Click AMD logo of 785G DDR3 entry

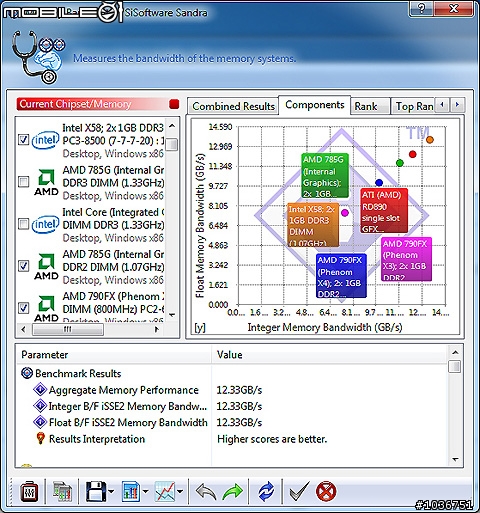click(x=46, y=182)
